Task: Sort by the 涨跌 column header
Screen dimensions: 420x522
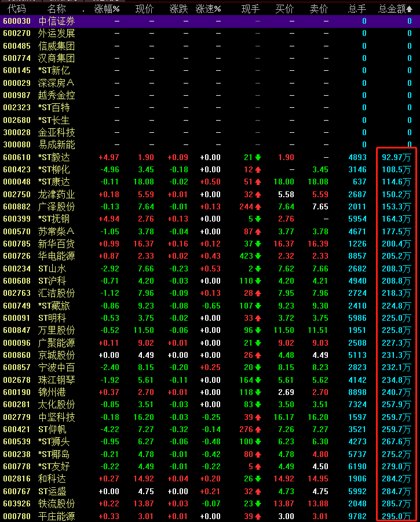Action: tap(178, 9)
